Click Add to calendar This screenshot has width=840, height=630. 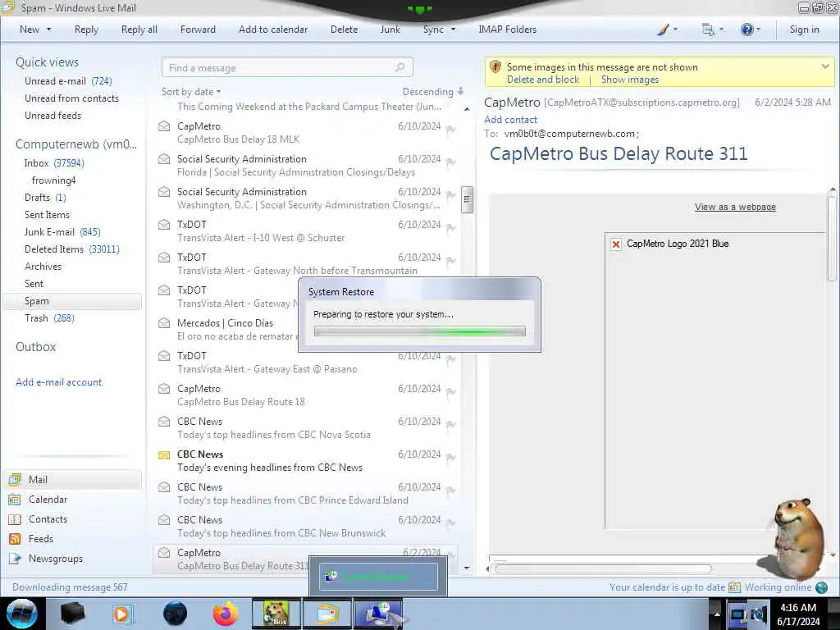273,30
